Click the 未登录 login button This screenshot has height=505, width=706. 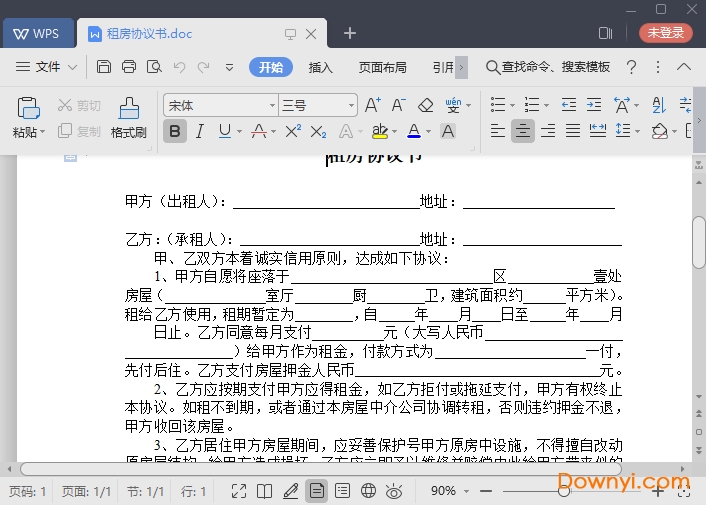tap(666, 32)
